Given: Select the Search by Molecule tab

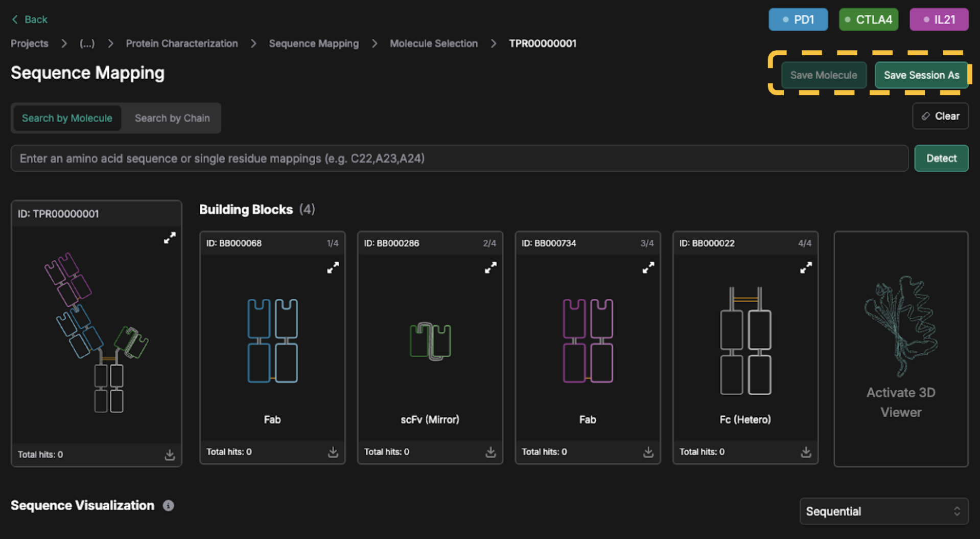Looking at the screenshot, I should 67,118.
